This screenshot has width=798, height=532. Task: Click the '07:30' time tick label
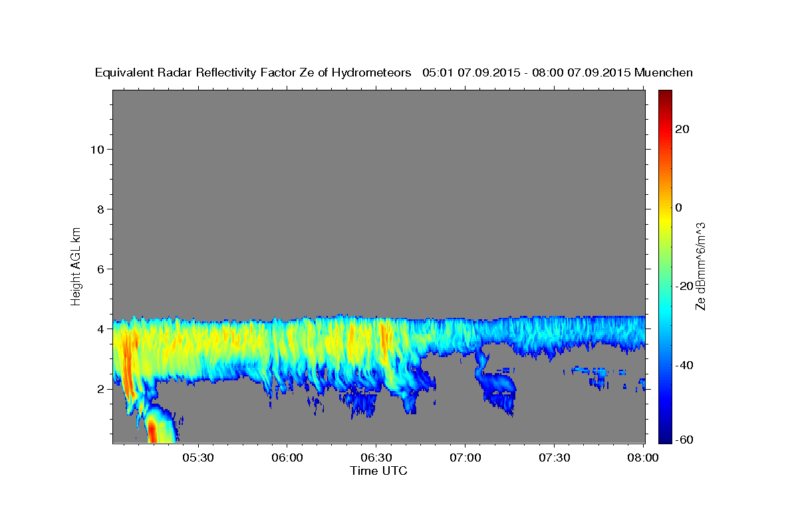pos(554,458)
